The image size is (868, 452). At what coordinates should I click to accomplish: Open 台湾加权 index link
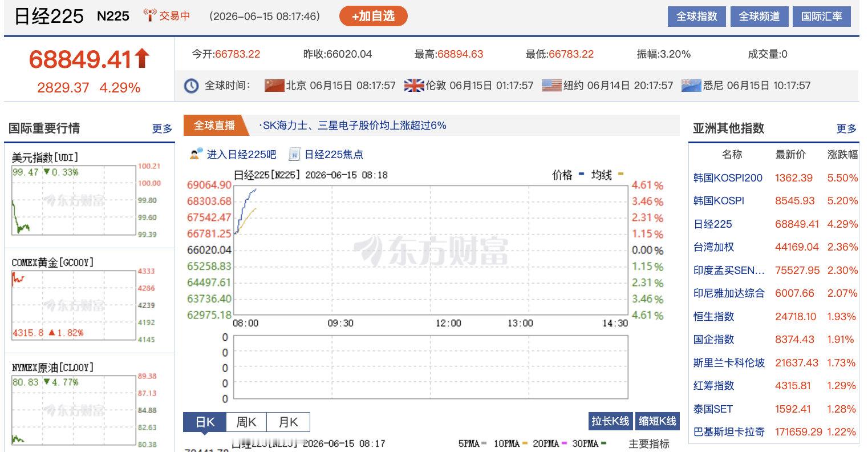pos(713,247)
